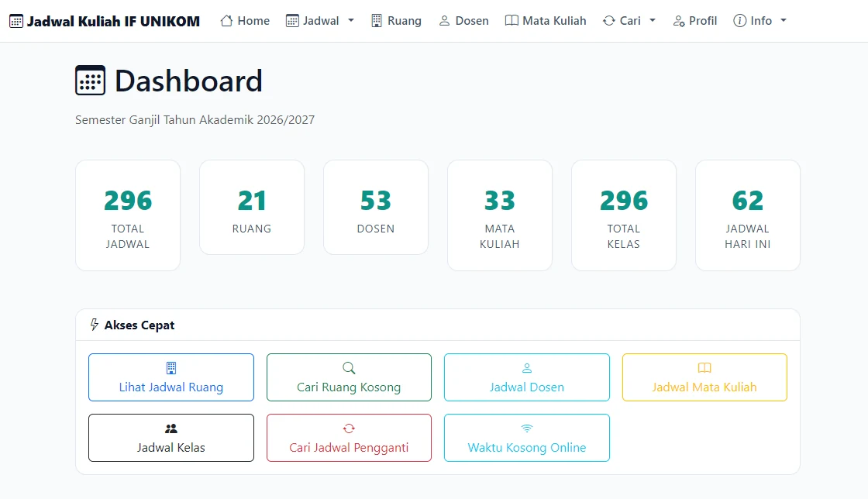868x499 pixels.
Task: Click the Cari Jadwal Pengganti button
Action: pos(349,438)
